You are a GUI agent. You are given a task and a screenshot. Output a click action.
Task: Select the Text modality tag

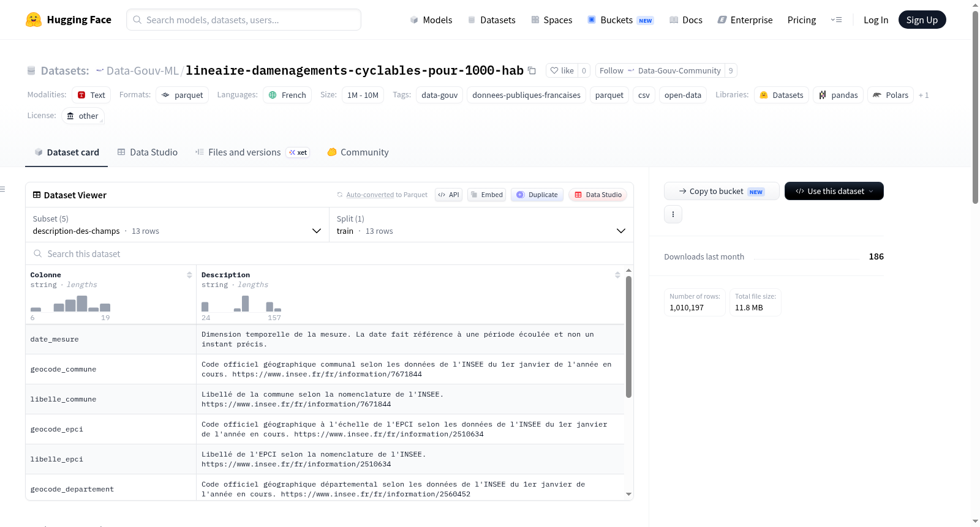coord(91,95)
